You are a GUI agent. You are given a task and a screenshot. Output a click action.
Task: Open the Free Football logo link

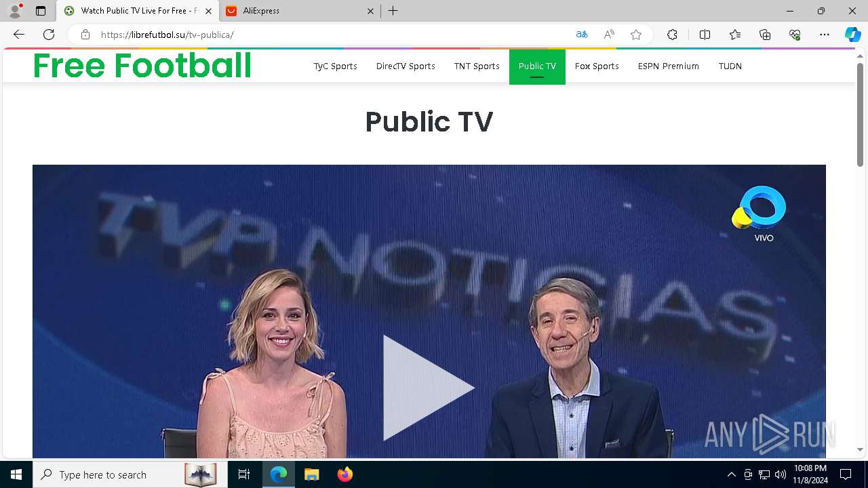[142, 66]
